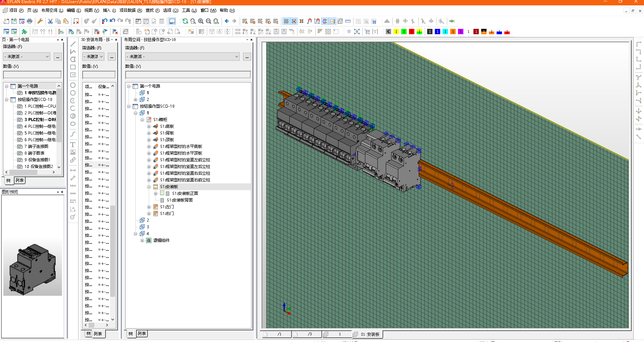The width and height of the screenshot is (644, 342).
Task: Select the Rectangle drawing tool
Action: pos(73,67)
